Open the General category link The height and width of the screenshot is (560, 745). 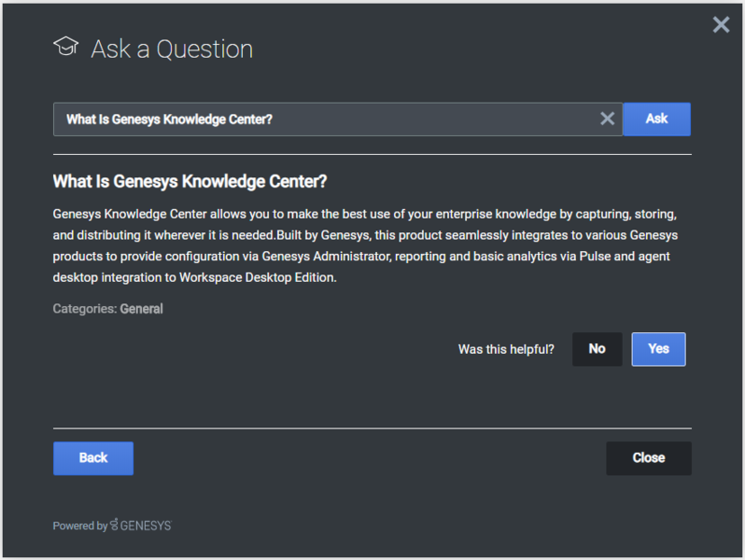[141, 309]
